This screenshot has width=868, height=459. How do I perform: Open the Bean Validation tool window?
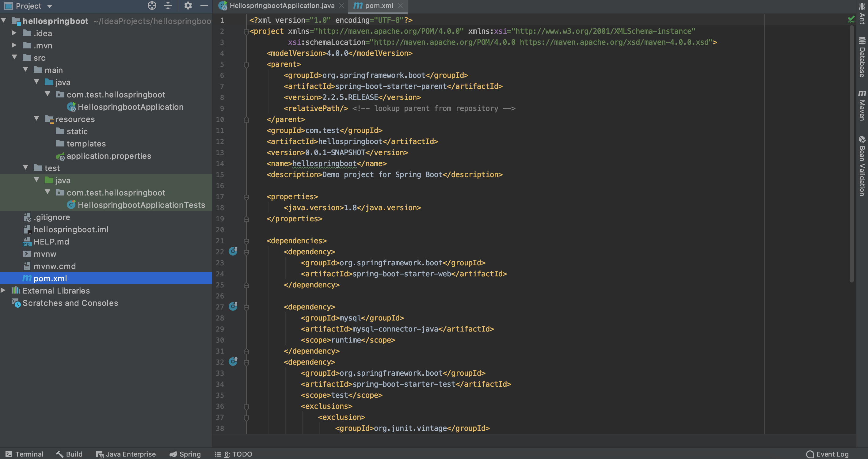862,166
